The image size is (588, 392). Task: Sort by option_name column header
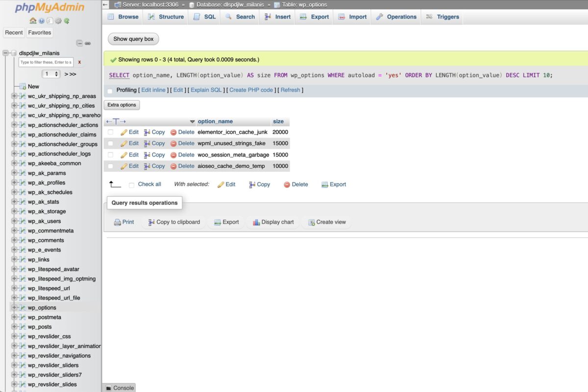(x=215, y=121)
